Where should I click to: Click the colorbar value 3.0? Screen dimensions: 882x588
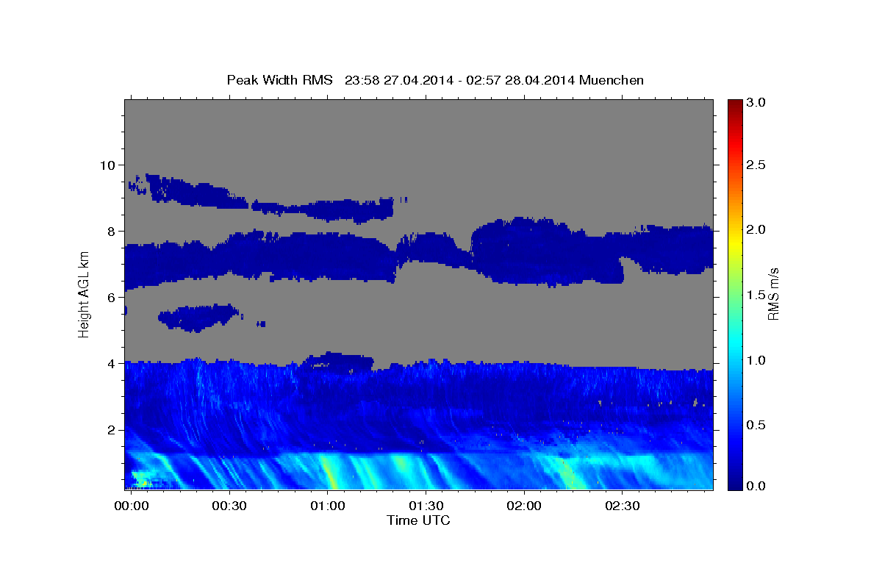click(757, 103)
